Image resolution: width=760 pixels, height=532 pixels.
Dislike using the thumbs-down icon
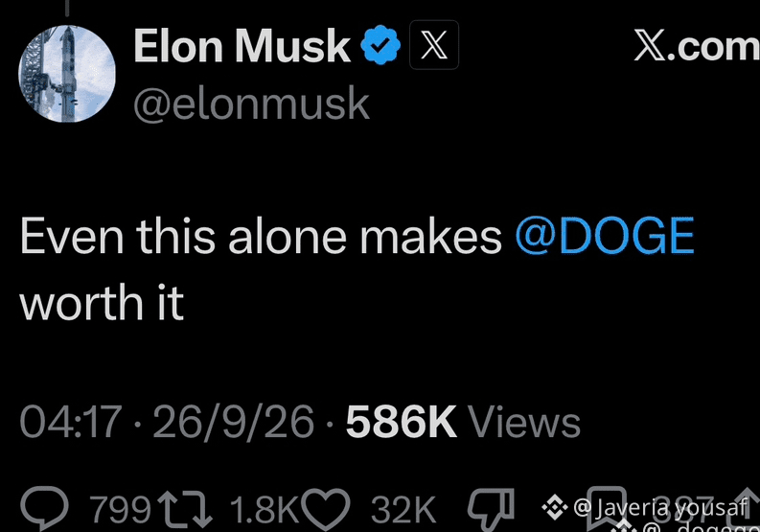pyautogui.click(x=491, y=509)
